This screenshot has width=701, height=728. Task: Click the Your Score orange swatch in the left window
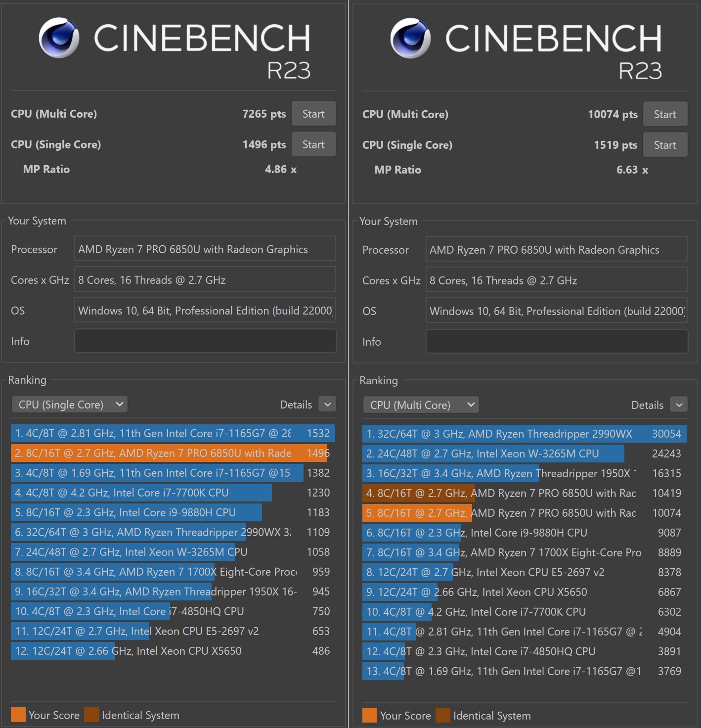[18, 715]
